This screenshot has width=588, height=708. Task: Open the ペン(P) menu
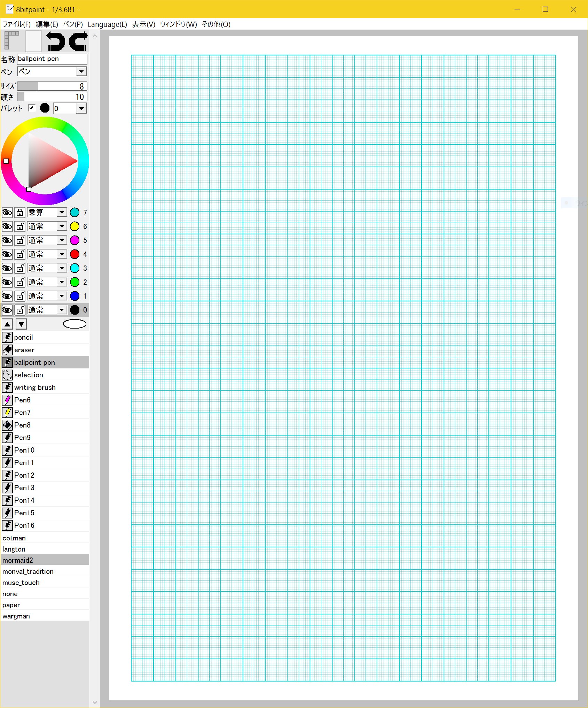coord(73,24)
